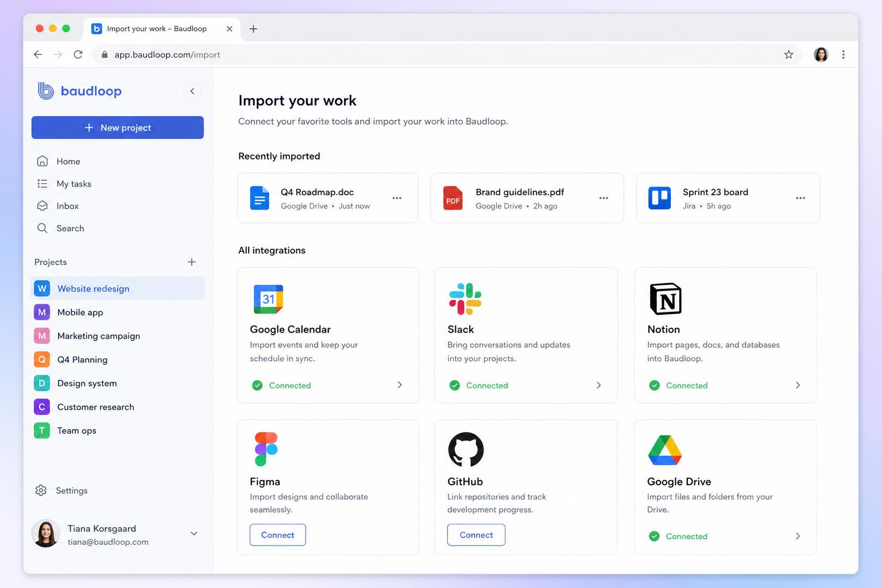Open more options for Brand guidelines.pdf
This screenshot has height=588, width=882.
604,198
